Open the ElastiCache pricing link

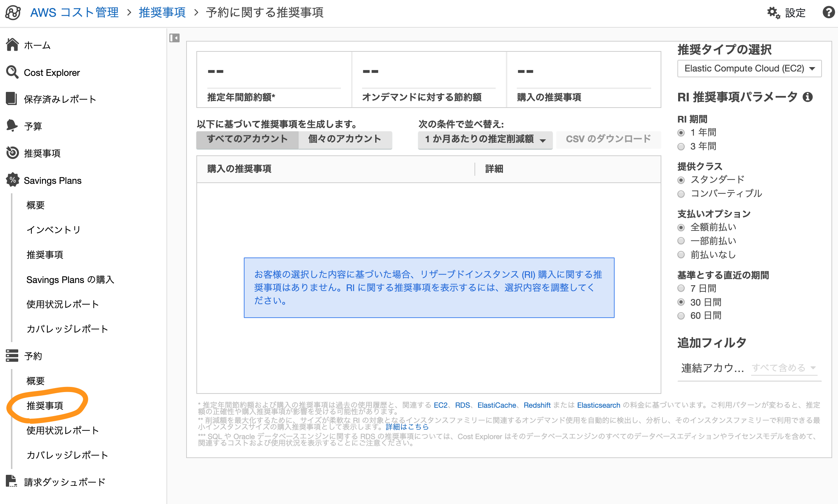(x=497, y=405)
